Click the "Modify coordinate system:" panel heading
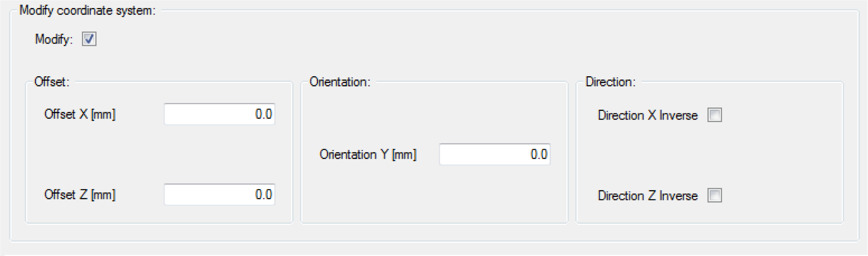Image resolution: width=868 pixels, height=256 pixels. (x=87, y=10)
